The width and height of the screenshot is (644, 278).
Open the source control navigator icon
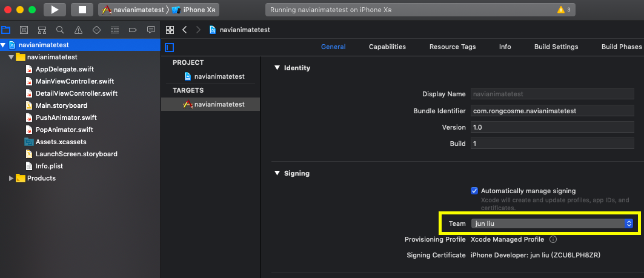[24, 30]
